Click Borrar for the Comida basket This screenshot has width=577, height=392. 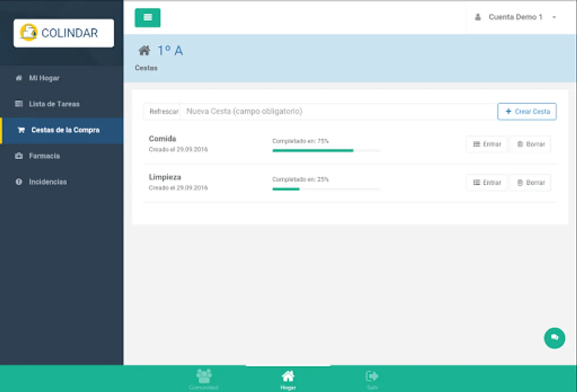pos(530,144)
